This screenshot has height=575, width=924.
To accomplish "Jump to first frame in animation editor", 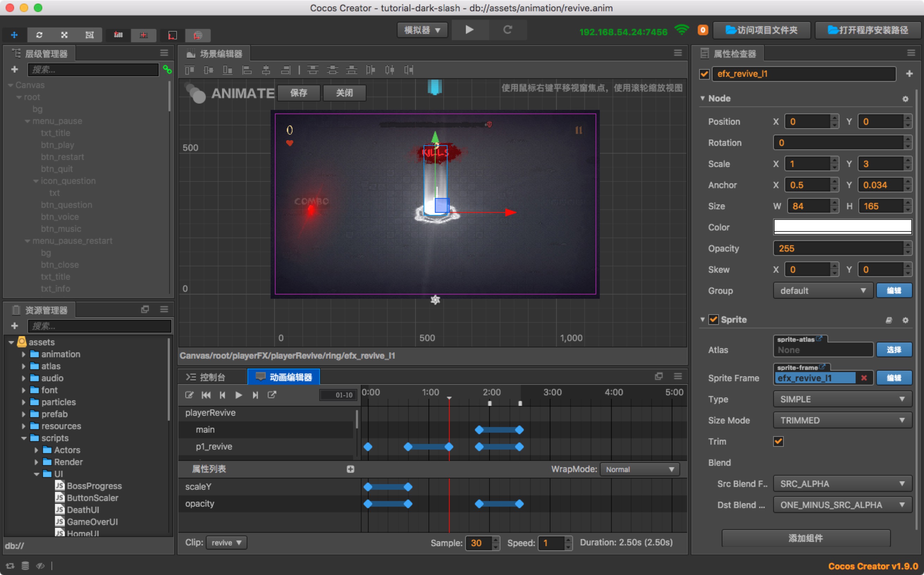I will click(206, 395).
